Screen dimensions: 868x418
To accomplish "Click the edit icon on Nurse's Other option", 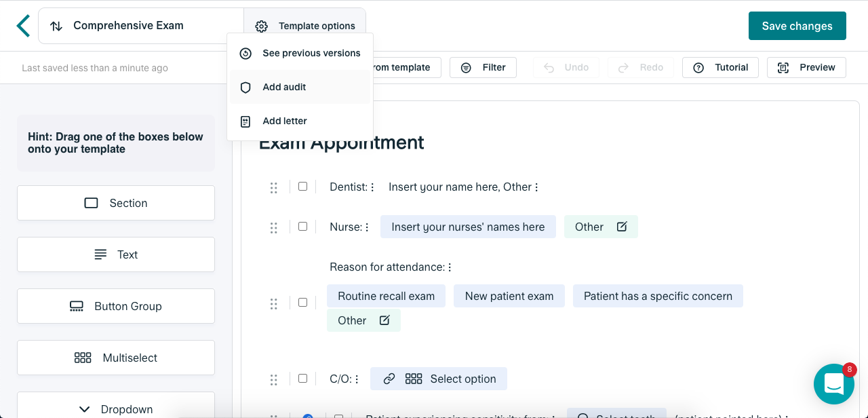I will pos(622,227).
